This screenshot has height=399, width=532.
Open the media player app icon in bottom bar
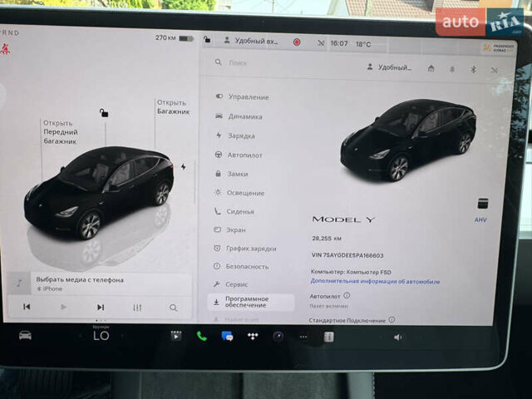(x=176, y=336)
